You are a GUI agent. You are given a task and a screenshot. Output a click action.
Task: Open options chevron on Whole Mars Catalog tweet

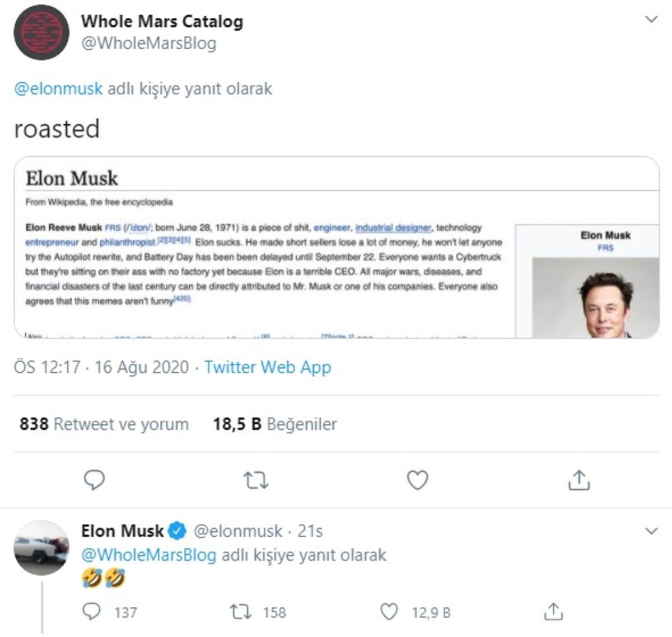point(651,20)
